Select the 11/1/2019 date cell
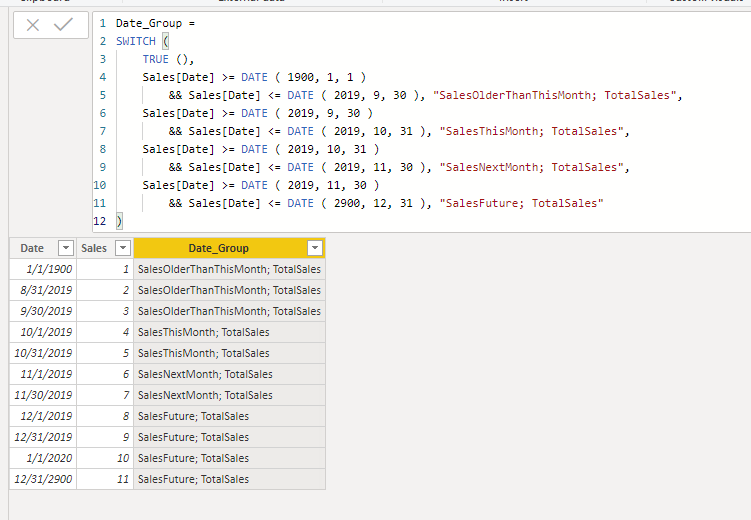Screen dimensions: 751x520 pos(43,374)
